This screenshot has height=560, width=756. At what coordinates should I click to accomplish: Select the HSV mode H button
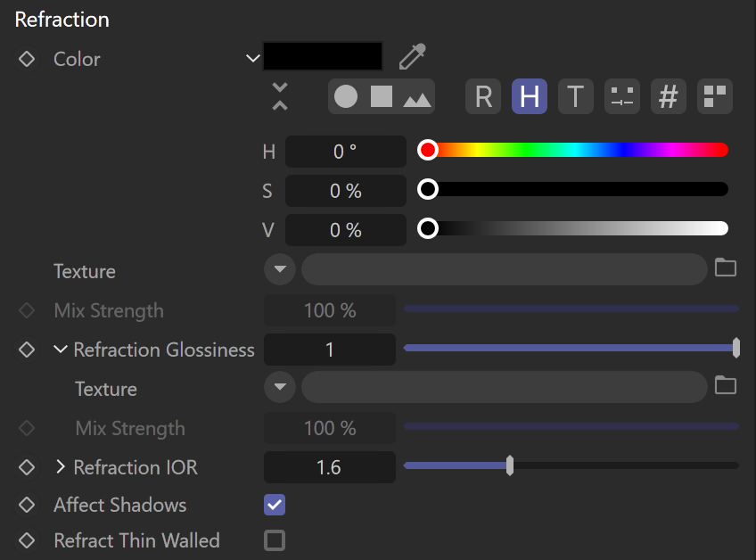(530, 96)
